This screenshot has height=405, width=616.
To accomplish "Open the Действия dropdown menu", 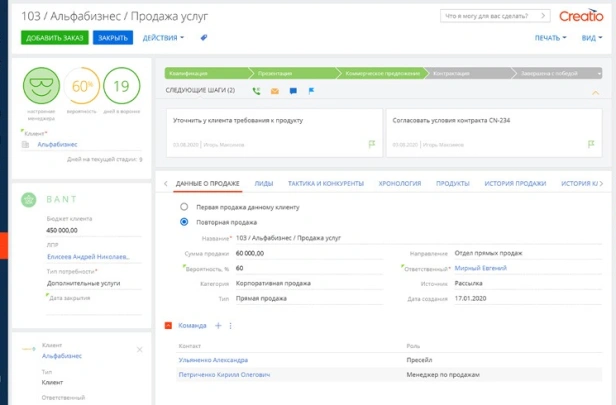I will [x=162, y=37].
